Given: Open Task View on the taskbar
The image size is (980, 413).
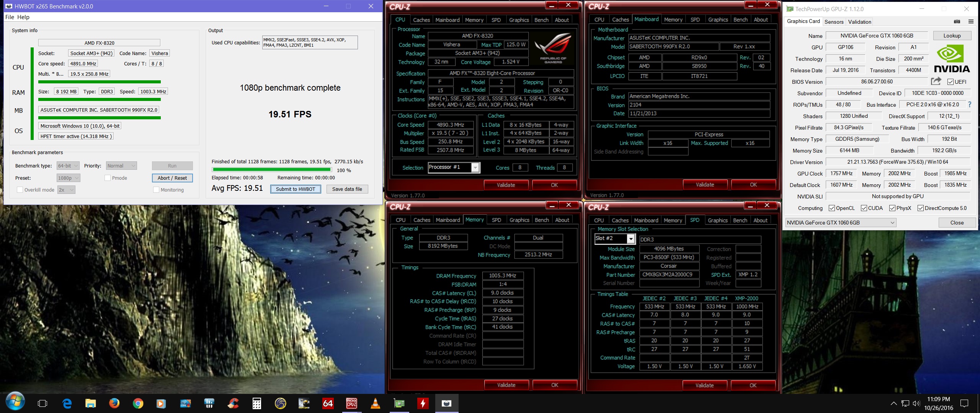Looking at the screenshot, I should (42, 403).
